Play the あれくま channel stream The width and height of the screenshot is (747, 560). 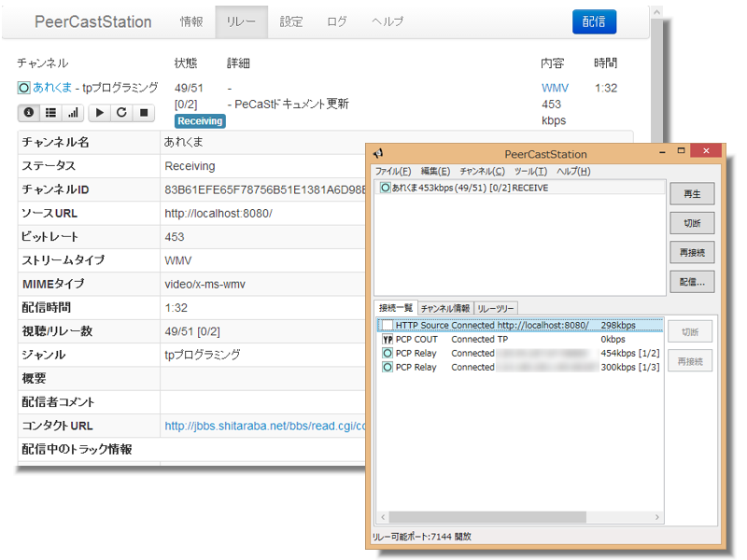100,113
